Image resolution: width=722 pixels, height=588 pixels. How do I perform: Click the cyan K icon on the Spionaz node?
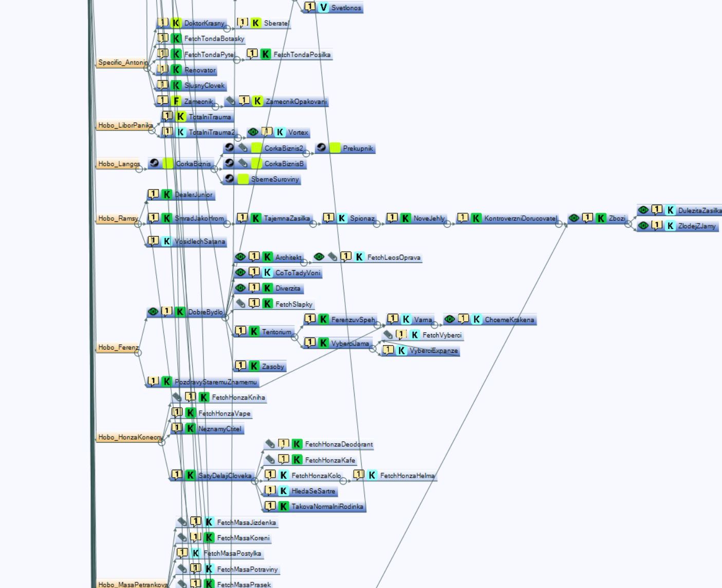[x=342, y=218]
